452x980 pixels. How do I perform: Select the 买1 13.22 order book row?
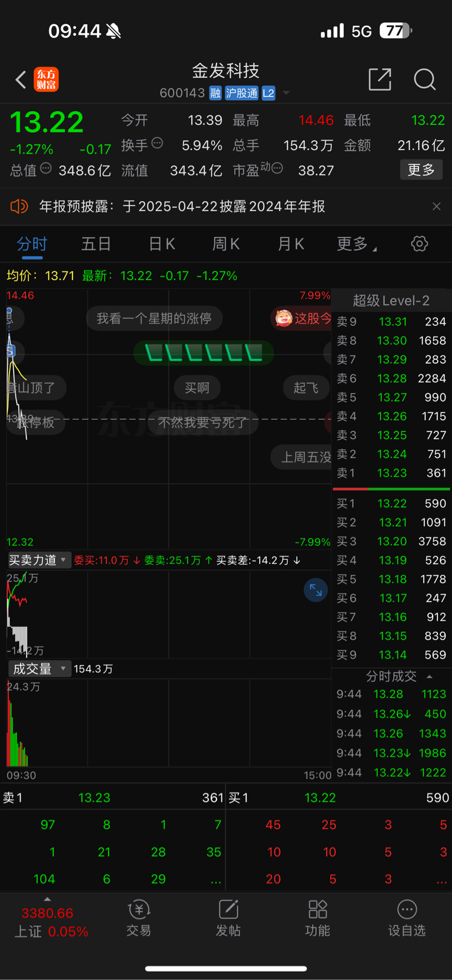click(x=391, y=503)
